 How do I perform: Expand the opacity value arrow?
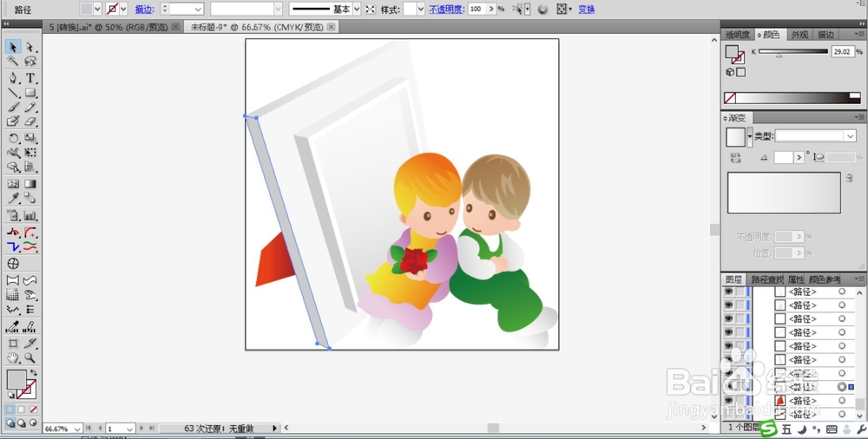491,9
